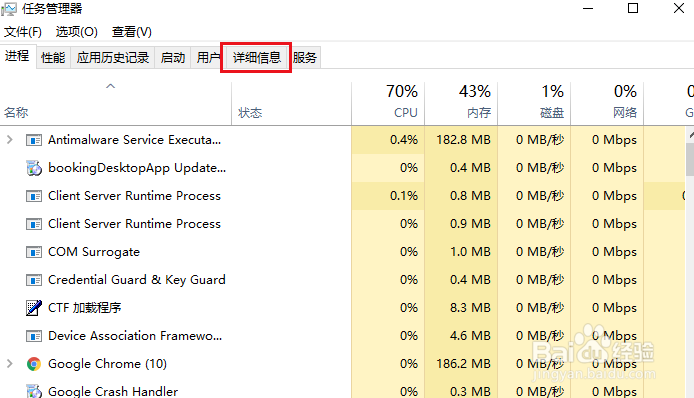
Task: Click the COM Surrogate process icon
Action: pyautogui.click(x=34, y=252)
